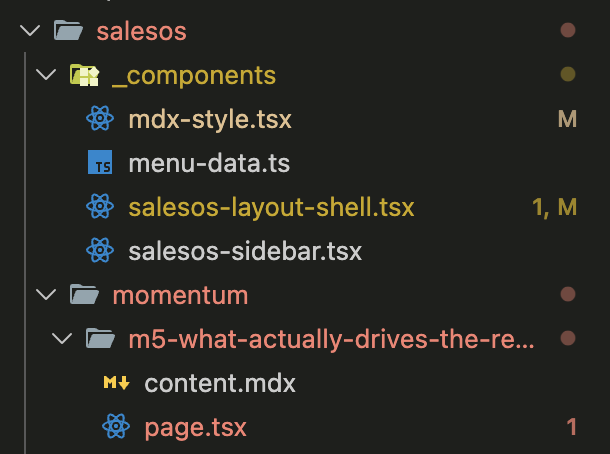Click the _components folder icon
Viewport: 610px width, 454px height.
click(84, 75)
